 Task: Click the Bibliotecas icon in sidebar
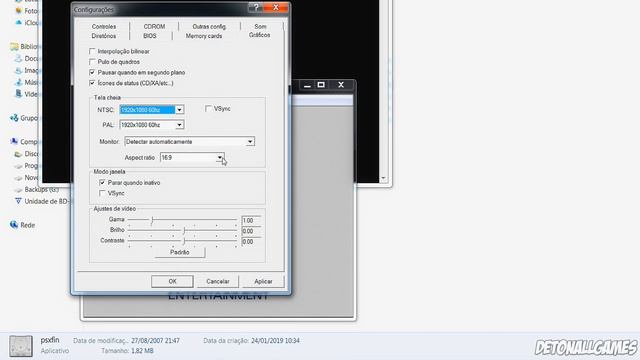14,47
